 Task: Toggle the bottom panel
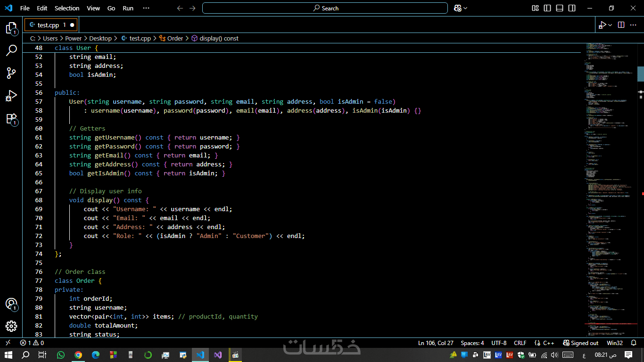[x=560, y=8]
